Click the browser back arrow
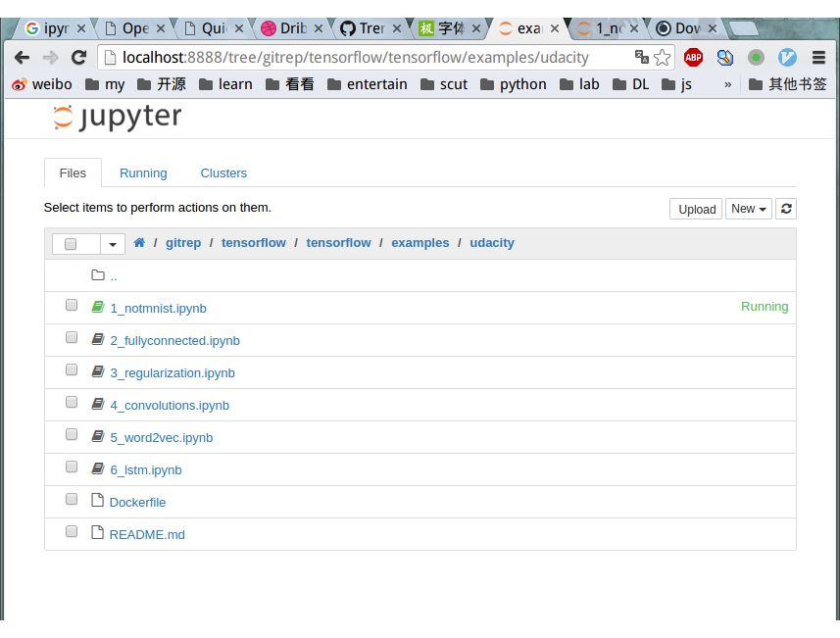840x638 pixels. pos(22,57)
